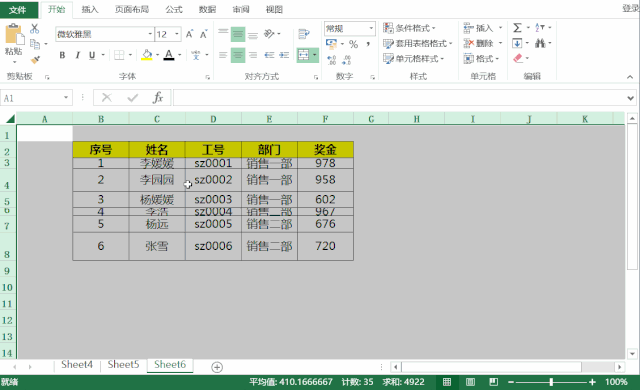Switch to the 数据 ribbon tab
Viewport: 640px width, 390px height.
[x=207, y=9]
